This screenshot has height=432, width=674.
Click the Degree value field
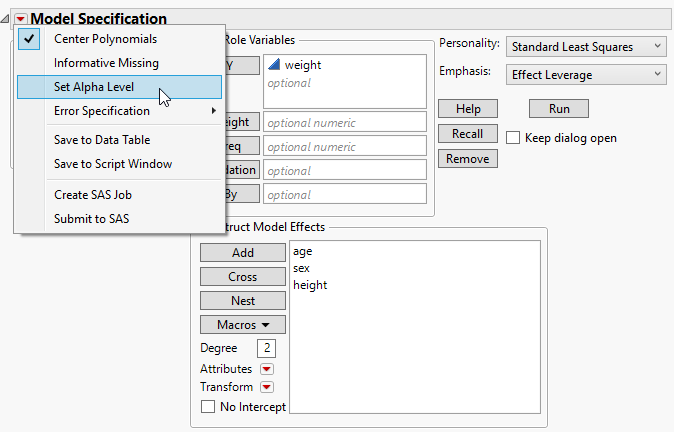[x=266, y=348]
